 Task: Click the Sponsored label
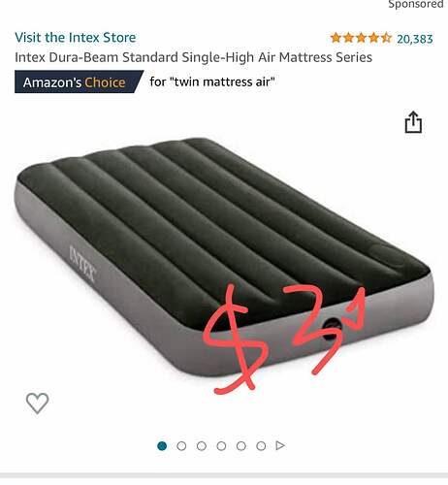click(416, 5)
